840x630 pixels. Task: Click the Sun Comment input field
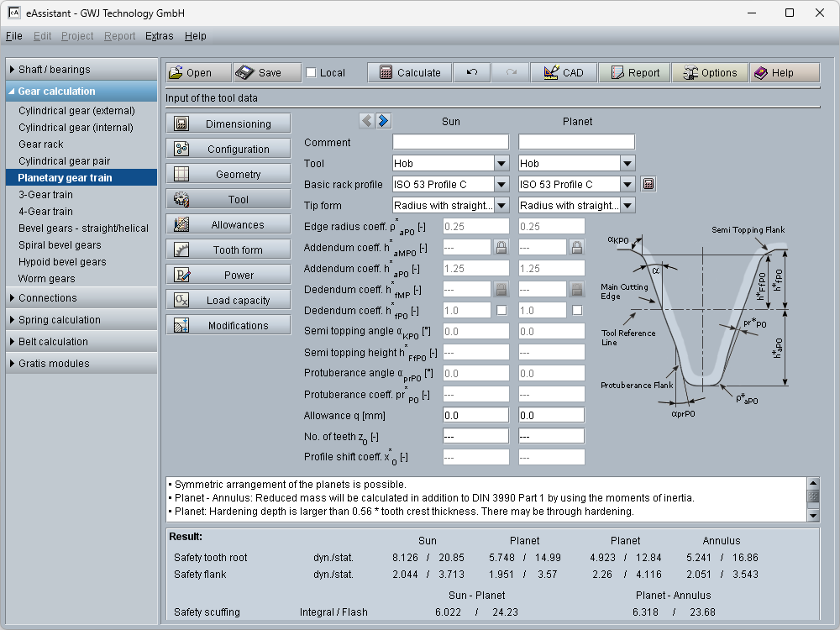click(450, 143)
